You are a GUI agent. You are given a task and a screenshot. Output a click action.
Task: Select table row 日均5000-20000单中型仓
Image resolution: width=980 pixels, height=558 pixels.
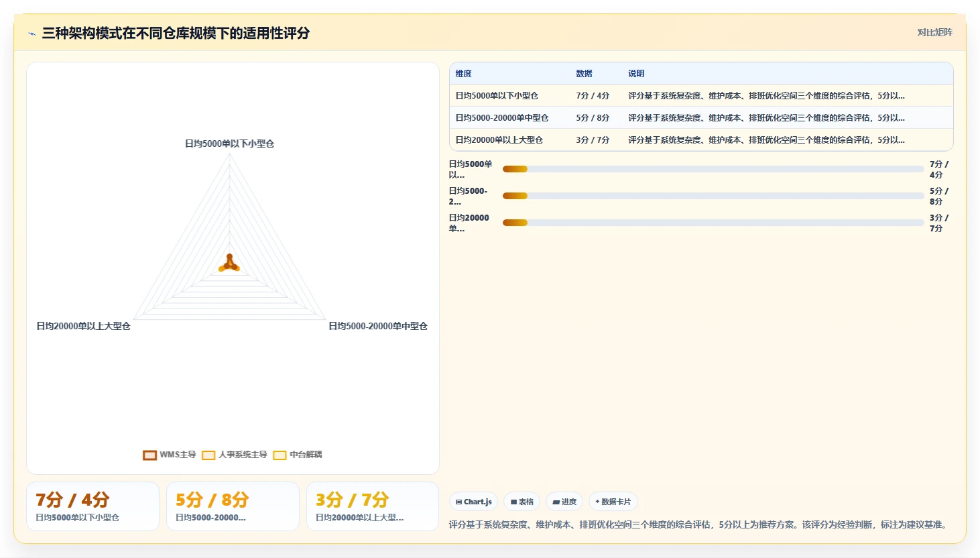tap(701, 118)
